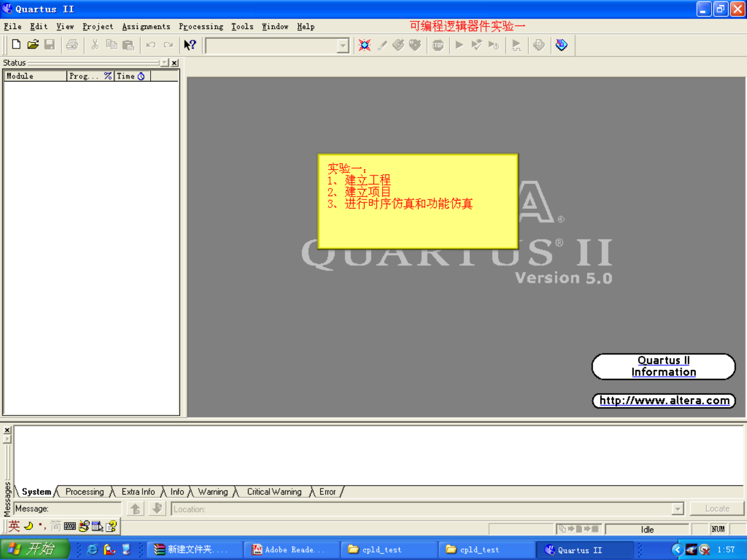The width and height of the screenshot is (747, 560).
Task: Open the Programmer icon in the toolbar
Action: pos(561,45)
